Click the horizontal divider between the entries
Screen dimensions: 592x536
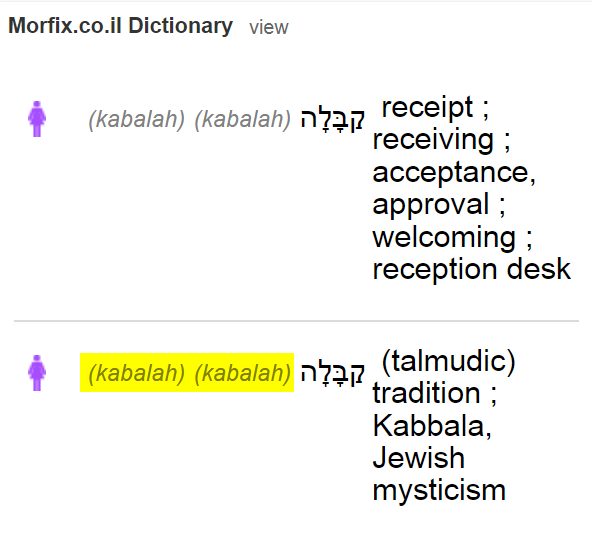(x=296, y=321)
